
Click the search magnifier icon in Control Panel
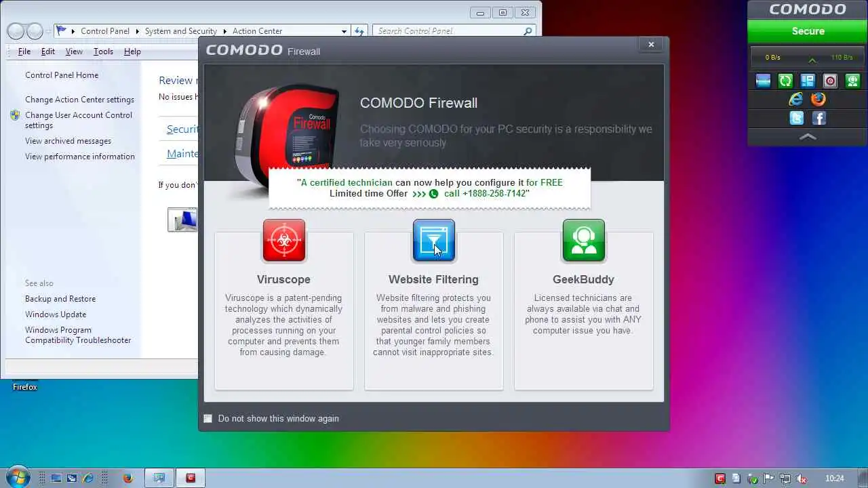[x=528, y=31]
